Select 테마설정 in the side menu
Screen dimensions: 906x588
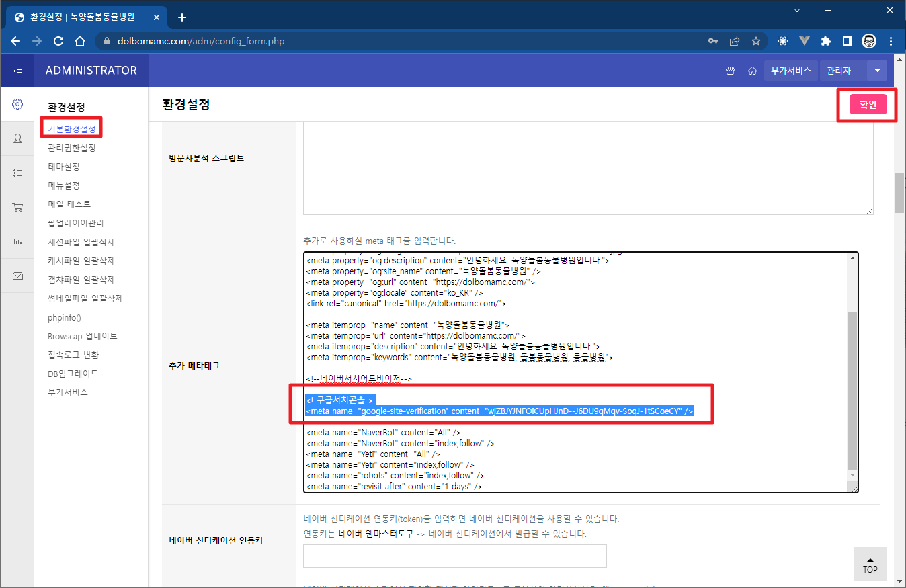(x=64, y=167)
